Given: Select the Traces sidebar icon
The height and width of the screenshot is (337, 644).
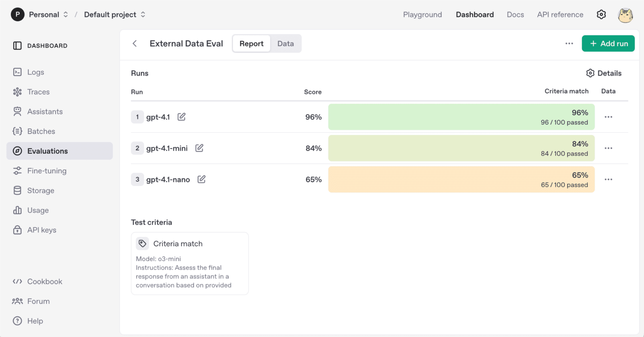Looking at the screenshot, I should pos(17,92).
